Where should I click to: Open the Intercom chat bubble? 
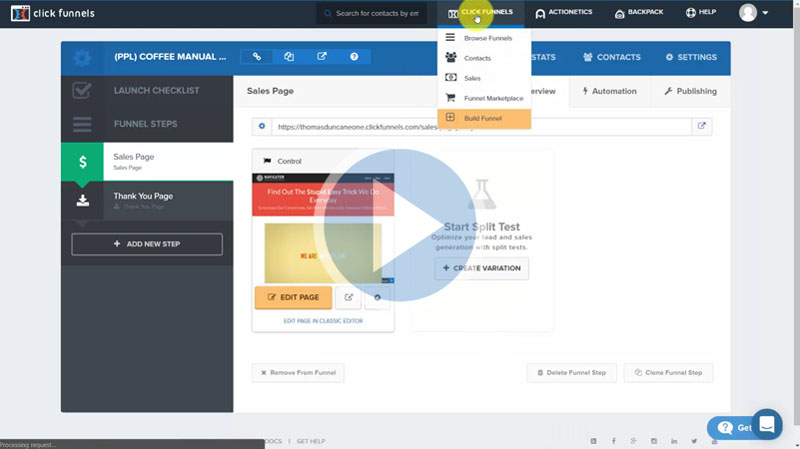[767, 424]
